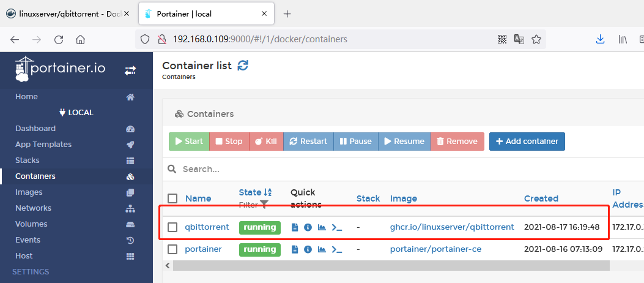This screenshot has height=283, width=644.
Task: Open console icon for qbittorrent container
Action: coord(337,227)
